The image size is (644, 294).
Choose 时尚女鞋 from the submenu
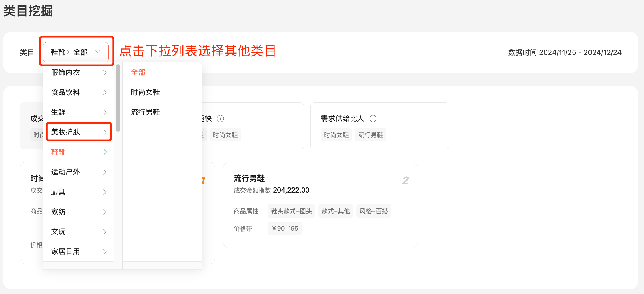(145, 92)
